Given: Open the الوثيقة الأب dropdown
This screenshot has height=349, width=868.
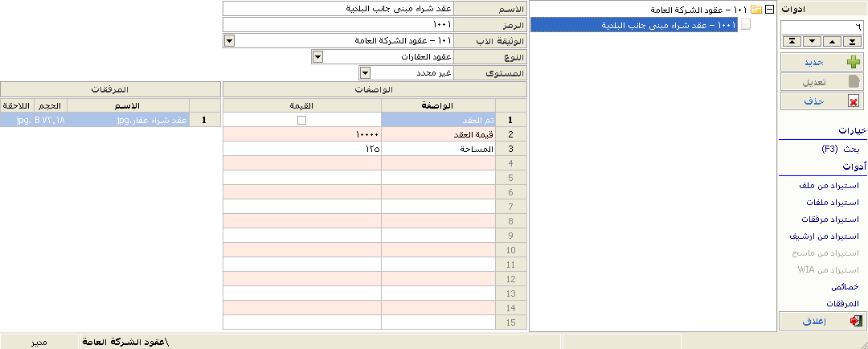Looking at the screenshot, I should tap(229, 40).
